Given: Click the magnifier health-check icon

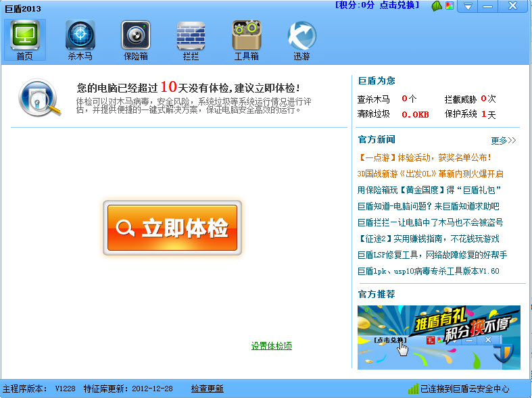Looking at the screenshot, I should click(39, 98).
